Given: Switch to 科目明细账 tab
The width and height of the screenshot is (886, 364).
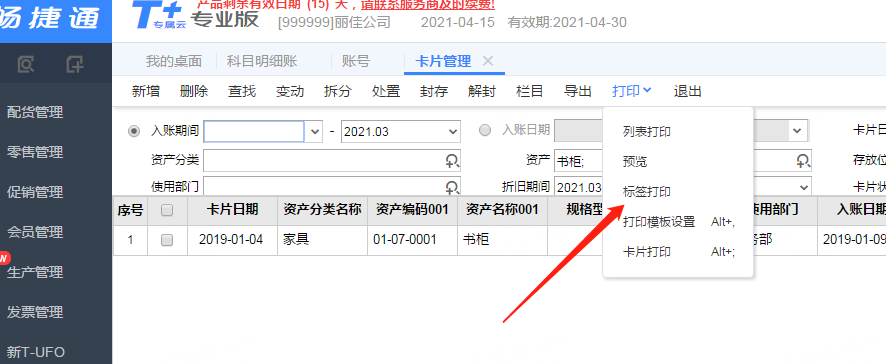Looking at the screenshot, I should (x=262, y=61).
